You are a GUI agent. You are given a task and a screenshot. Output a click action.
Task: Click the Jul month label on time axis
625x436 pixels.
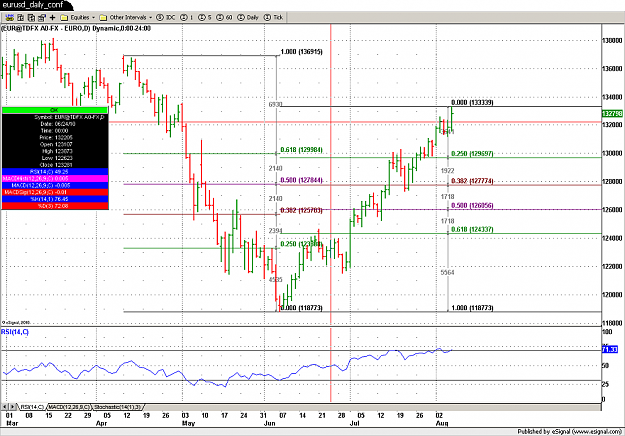click(x=354, y=423)
